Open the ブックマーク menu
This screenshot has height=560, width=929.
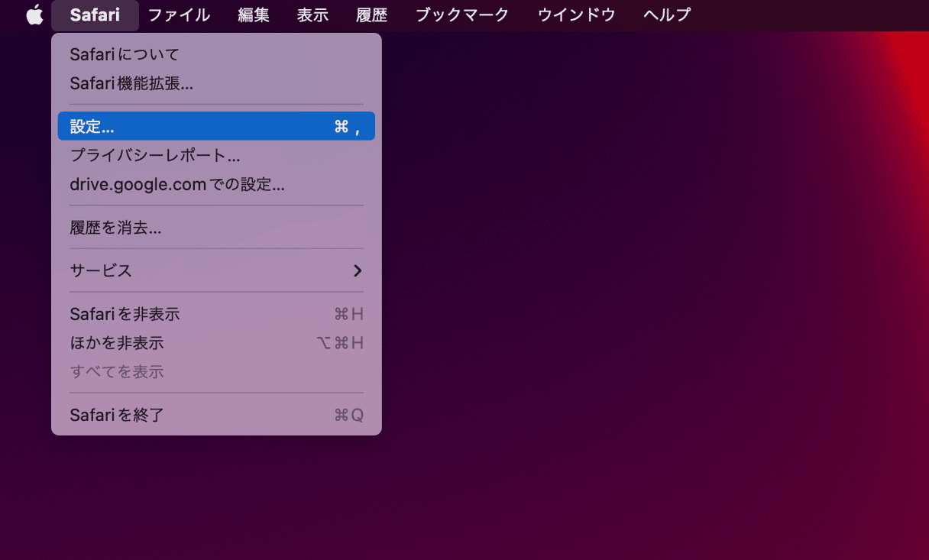click(461, 15)
